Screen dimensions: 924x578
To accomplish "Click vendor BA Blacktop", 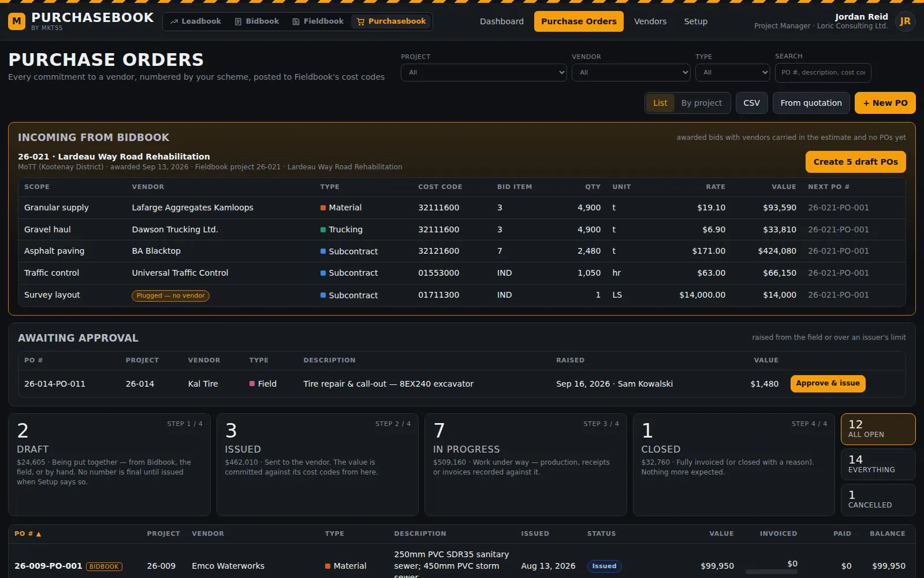I will tap(156, 251).
